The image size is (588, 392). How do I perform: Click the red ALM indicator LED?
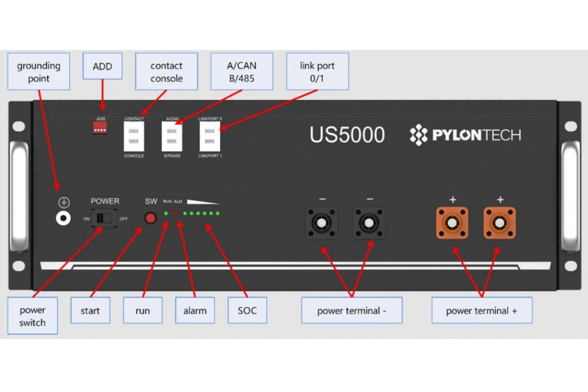coord(176,214)
